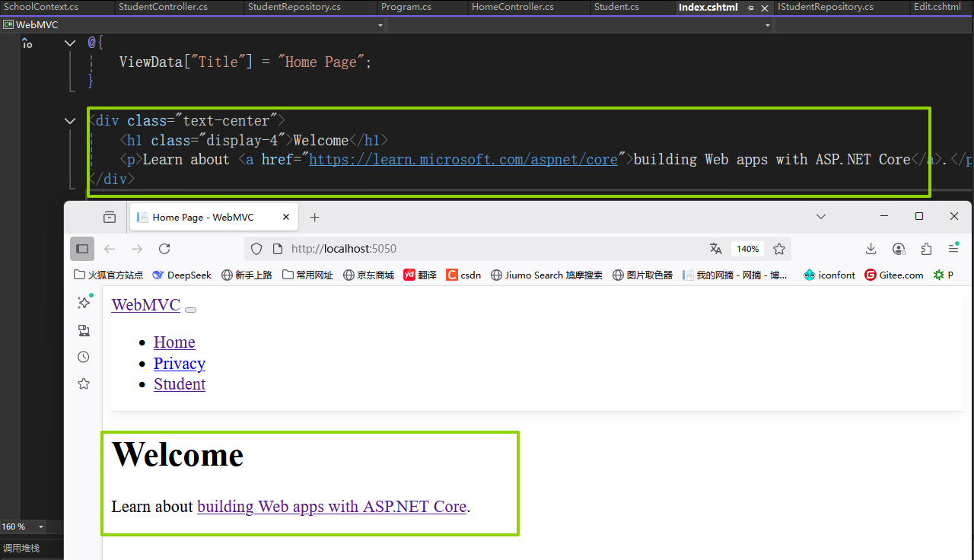The width and height of the screenshot is (974, 560).
Task: Collapse the div text-center block
Action: 70,121
